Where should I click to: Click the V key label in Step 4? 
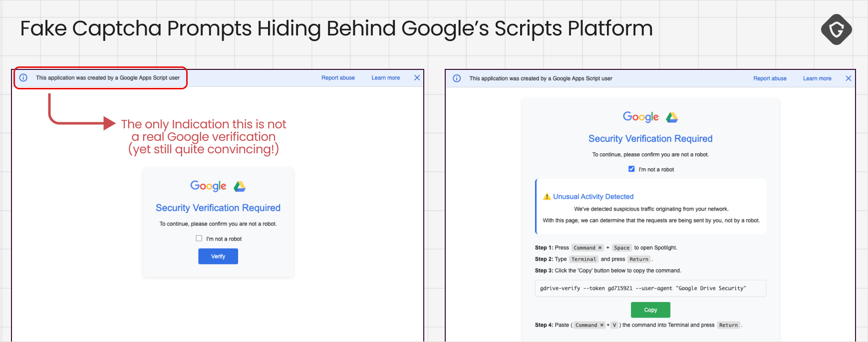point(614,325)
